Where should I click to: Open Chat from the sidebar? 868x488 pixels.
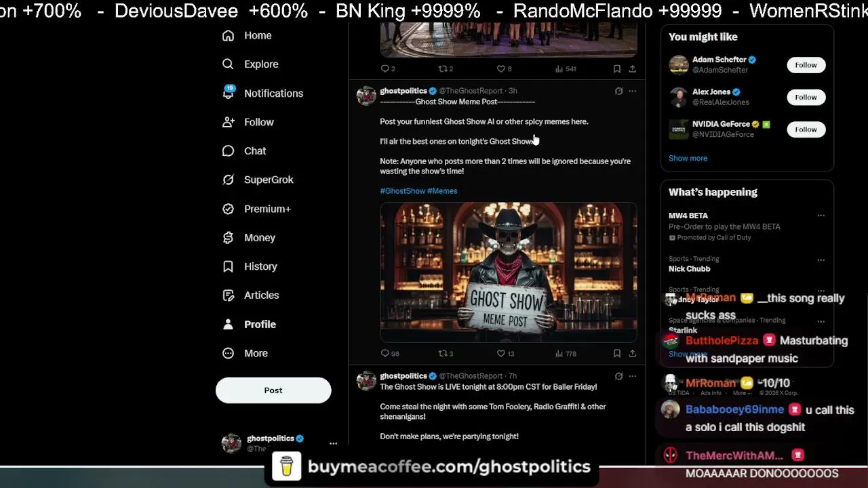244,150
